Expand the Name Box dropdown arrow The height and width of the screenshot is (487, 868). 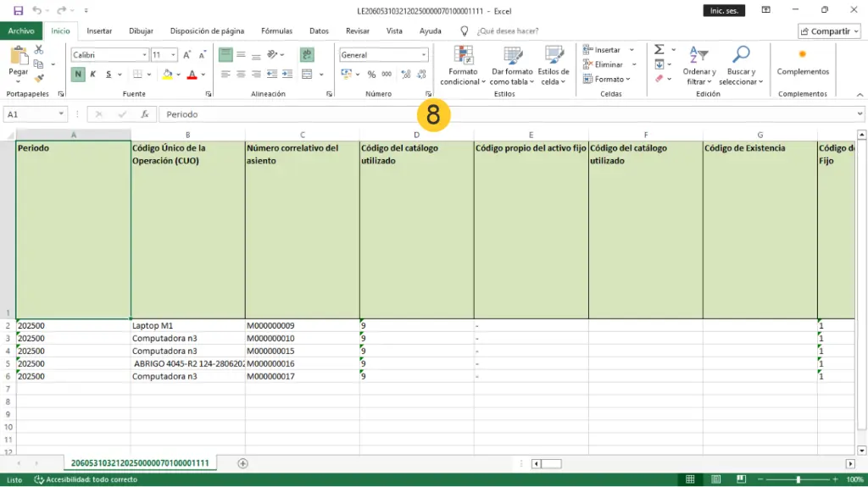[61, 114]
